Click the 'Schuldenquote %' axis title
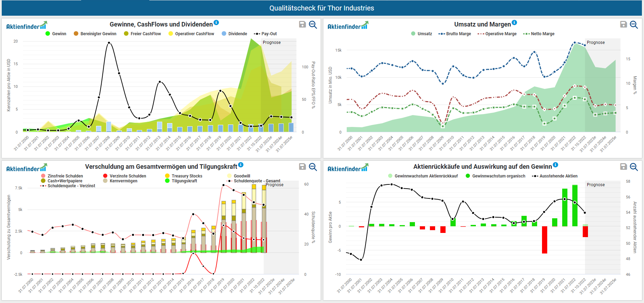 (313, 227)
